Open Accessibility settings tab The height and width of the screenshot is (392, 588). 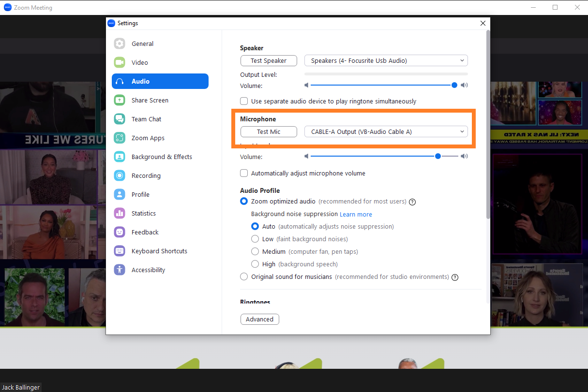click(160, 270)
